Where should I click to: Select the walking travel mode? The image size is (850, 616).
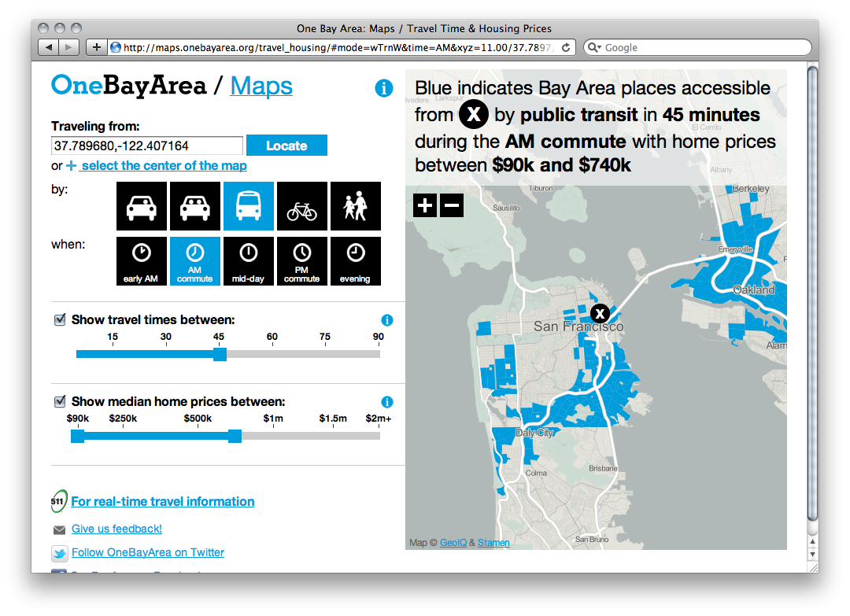(356, 205)
